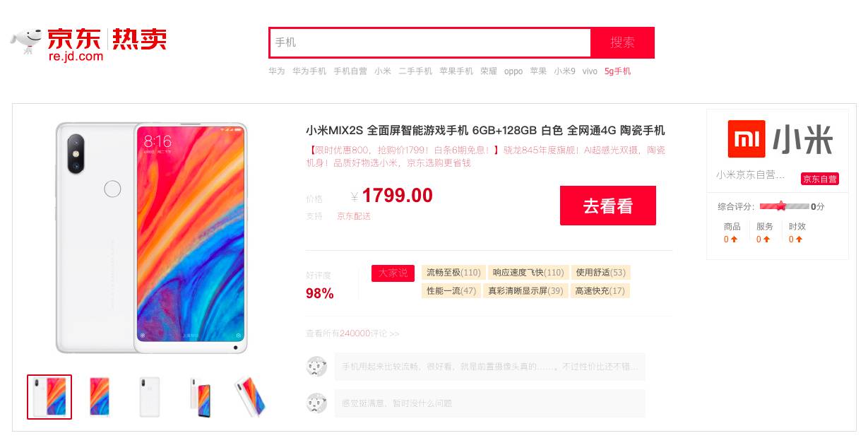Open the 华为手机 suggested search link
This screenshot has width=868, height=438.
pos(309,71)
